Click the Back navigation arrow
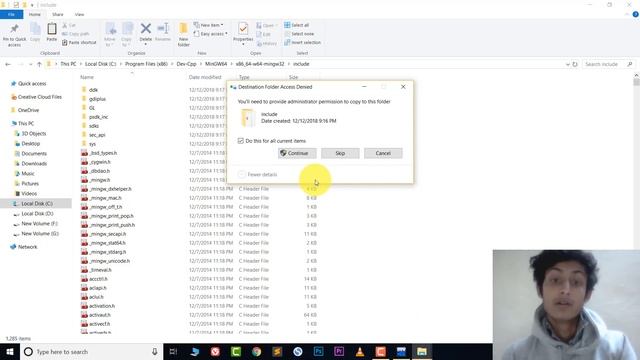This screenshot has height=360, width=640. [x=8, y=64]
